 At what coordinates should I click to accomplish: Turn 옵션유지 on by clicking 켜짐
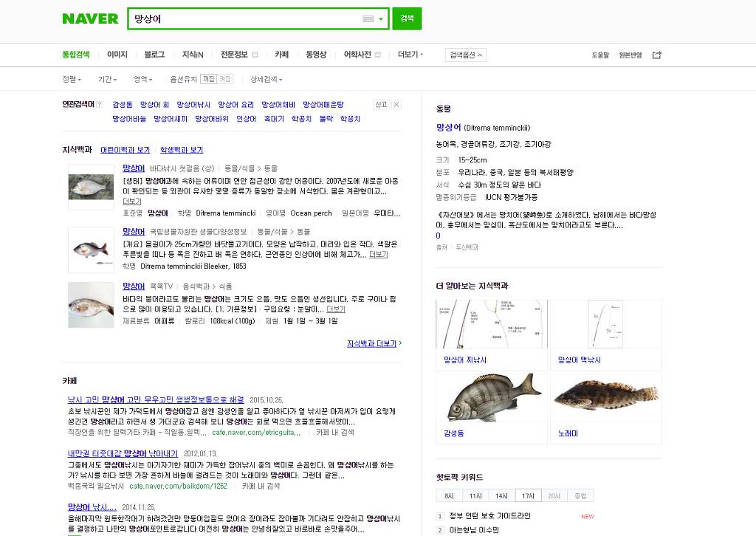coord(225,78)
